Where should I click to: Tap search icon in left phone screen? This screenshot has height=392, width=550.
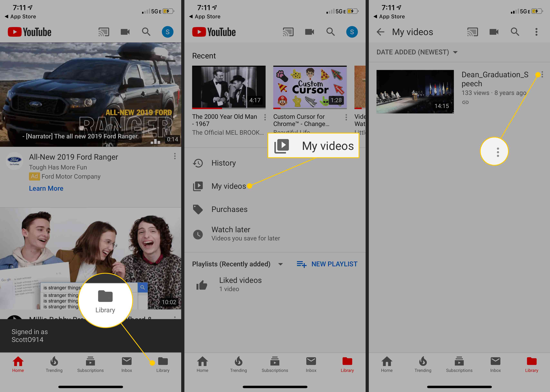click(x=146, y=32)
